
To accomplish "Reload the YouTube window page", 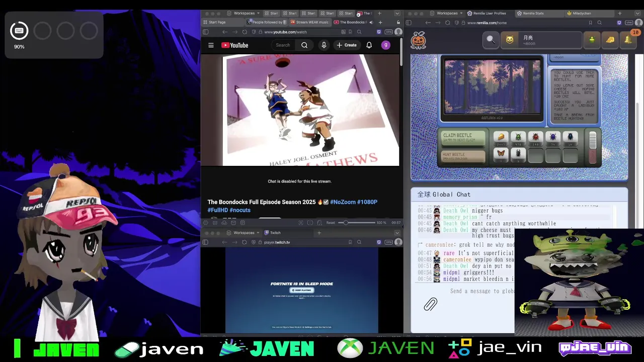I will pos(245,32).
